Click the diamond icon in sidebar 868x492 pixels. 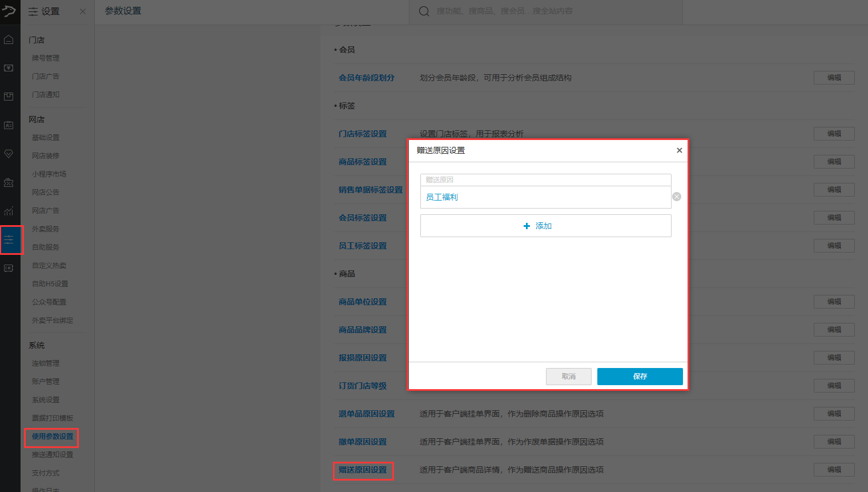pos(9,154)
